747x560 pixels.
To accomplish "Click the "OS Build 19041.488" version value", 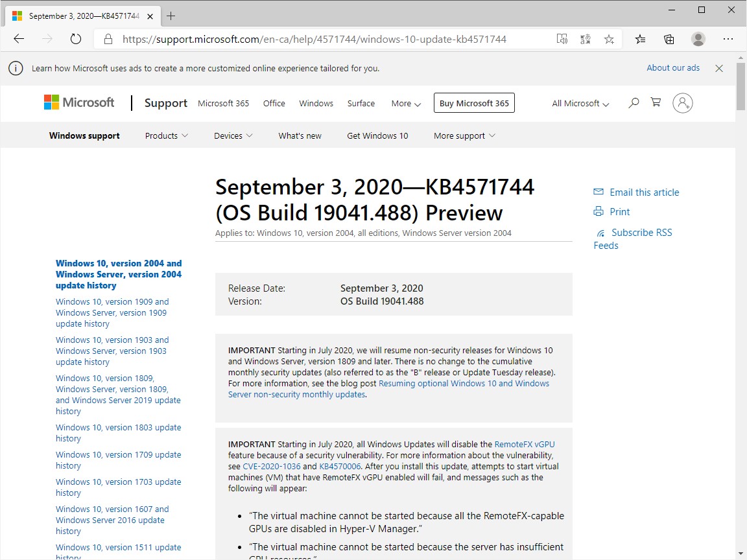I will coord(381,301).
